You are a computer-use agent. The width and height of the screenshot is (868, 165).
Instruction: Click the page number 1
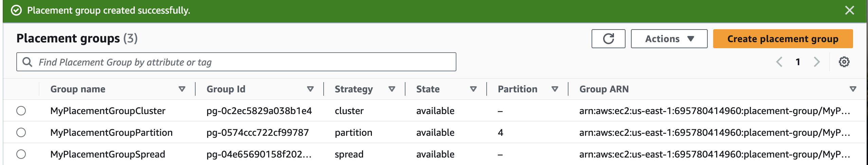[798, 62]
